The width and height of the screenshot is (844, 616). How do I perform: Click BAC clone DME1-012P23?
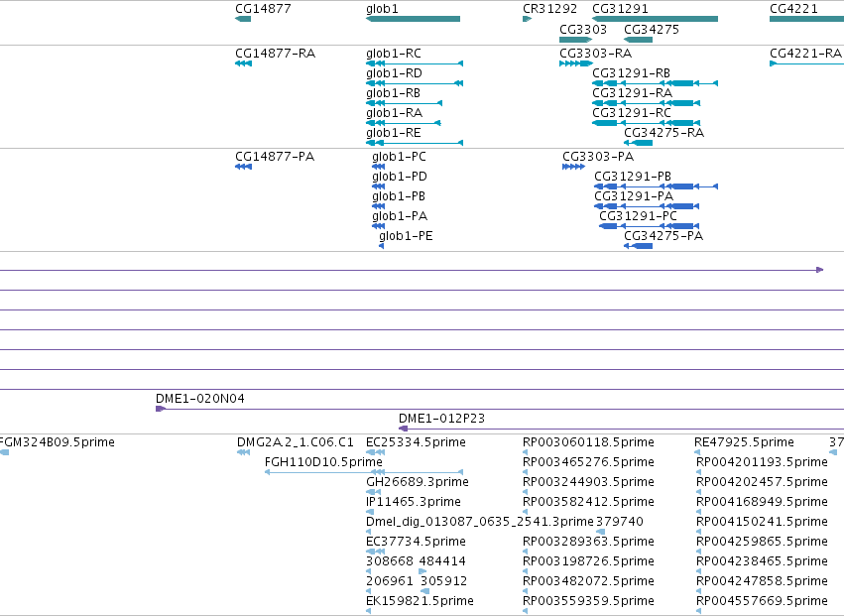click(621, 429)
